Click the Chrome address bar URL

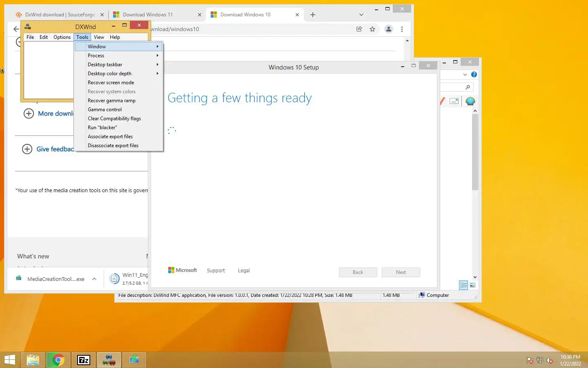(x=175, y=29)
